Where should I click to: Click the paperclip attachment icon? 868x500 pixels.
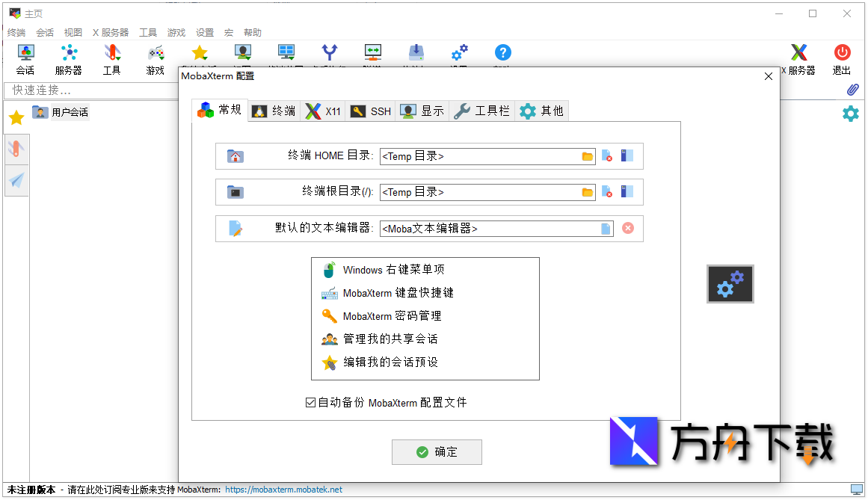tap(852, 90)
